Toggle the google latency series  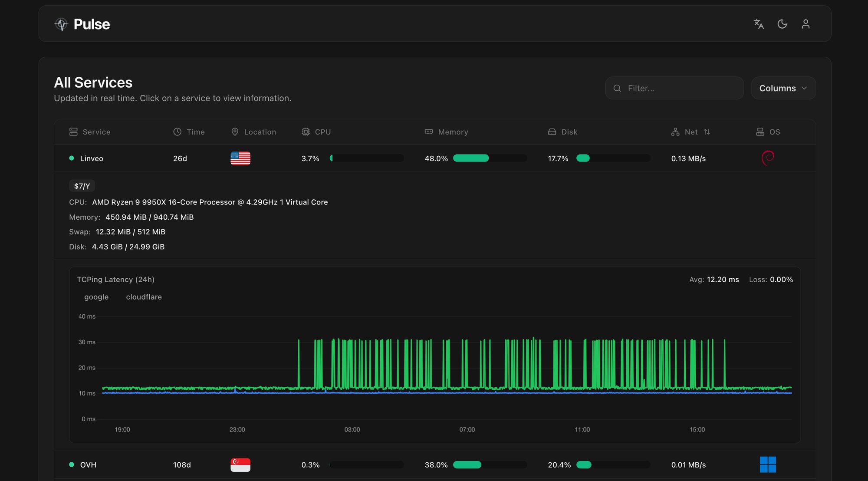pyautogui.click(x=96, y=297)
